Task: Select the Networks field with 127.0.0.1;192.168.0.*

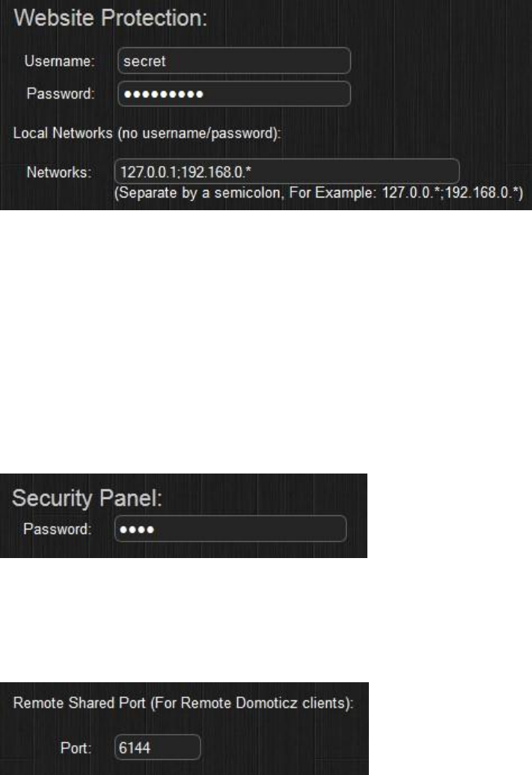Action: tap(287, 171)
